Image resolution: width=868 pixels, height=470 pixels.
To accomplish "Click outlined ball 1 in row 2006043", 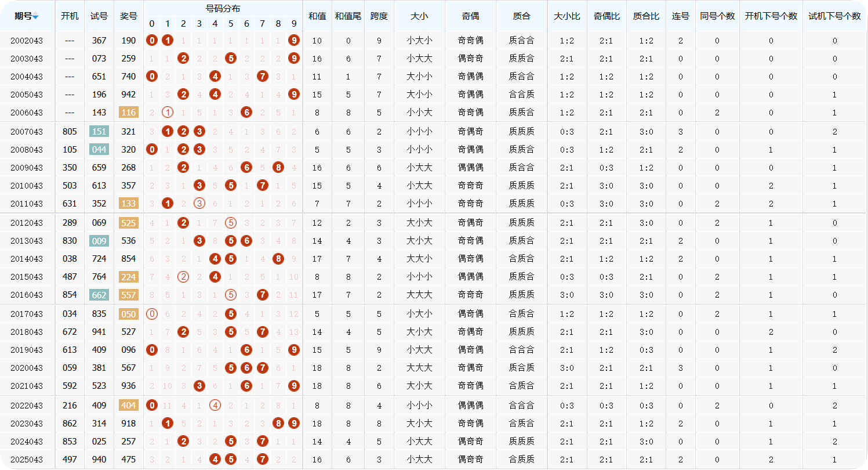I will tap(168, 113).
